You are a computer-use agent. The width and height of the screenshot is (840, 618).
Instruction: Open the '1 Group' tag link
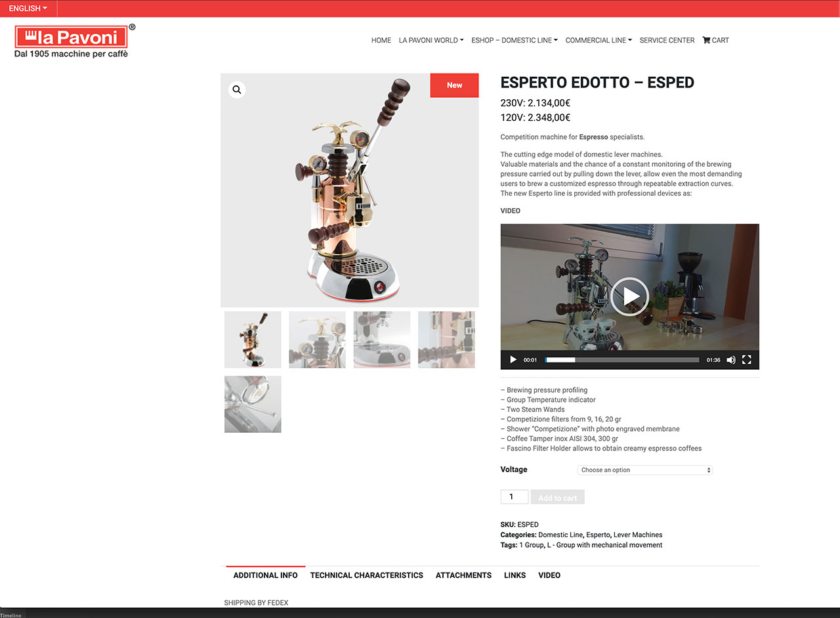531,545
